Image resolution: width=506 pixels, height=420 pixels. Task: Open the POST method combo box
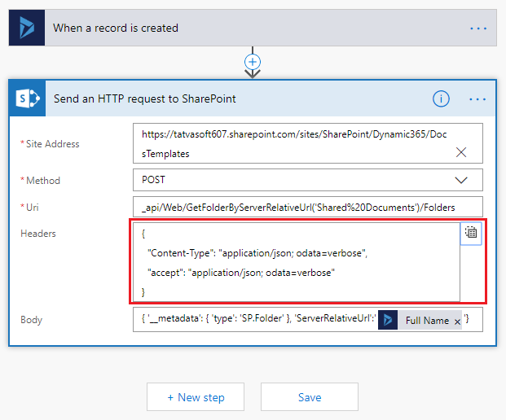pos(308,180)
